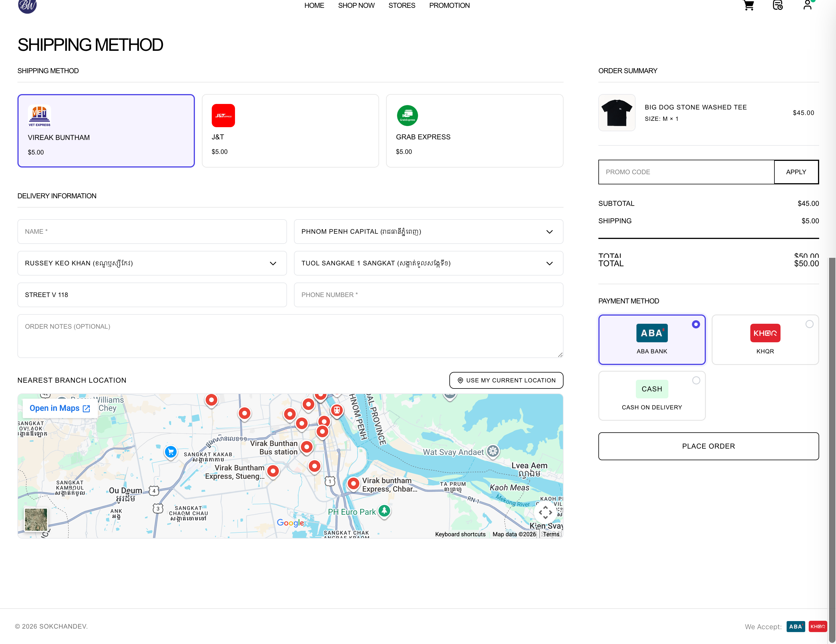
Task: Open PROMOTION menu item
Action: pyautogui.click(x=449, y=5)
